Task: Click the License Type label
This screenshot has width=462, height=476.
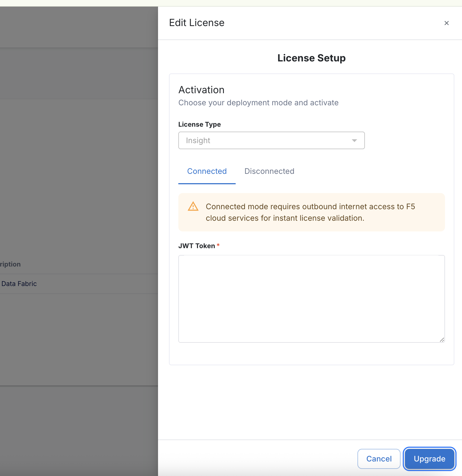Action: pos(199,124)
